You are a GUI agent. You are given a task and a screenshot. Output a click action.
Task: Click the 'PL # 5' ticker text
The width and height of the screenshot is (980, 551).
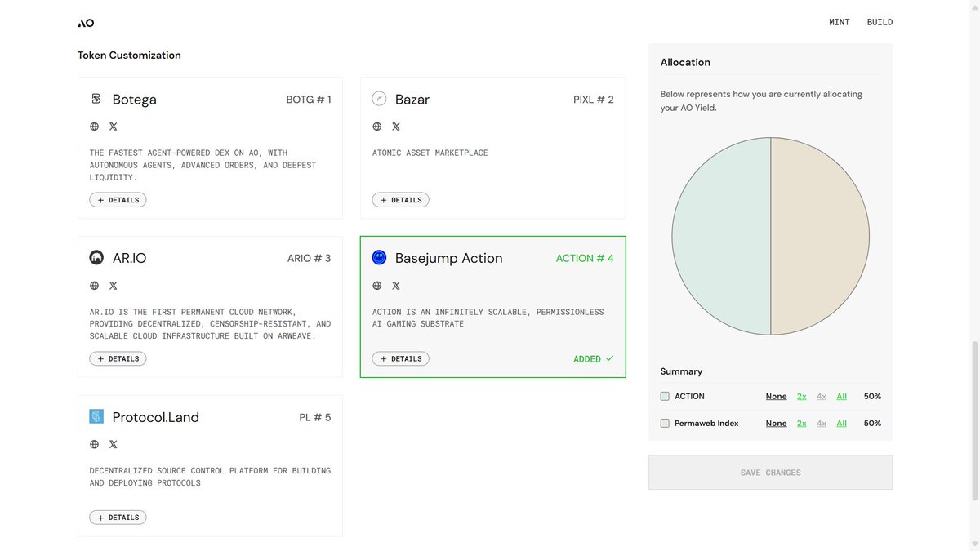tap(315, 417)
